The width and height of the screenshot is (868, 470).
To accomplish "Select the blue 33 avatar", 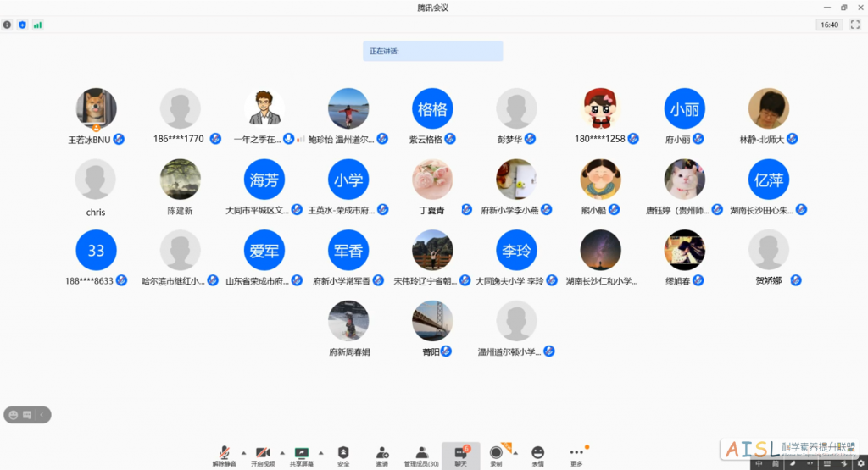I will pyautogui.click(x=96, y=250).
